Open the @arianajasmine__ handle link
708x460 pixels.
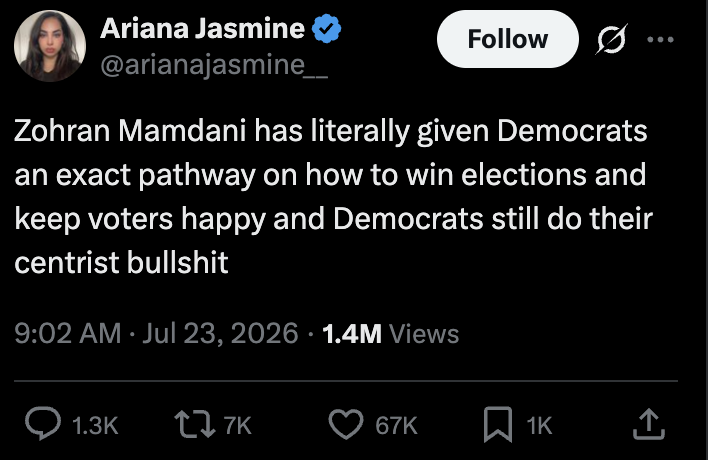(214, 65)
